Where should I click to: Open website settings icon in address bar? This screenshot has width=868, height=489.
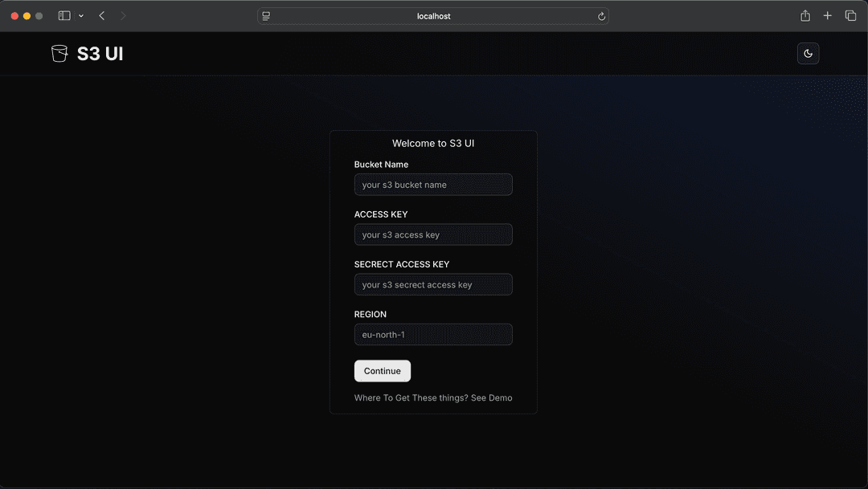click(x=265, y=15)
